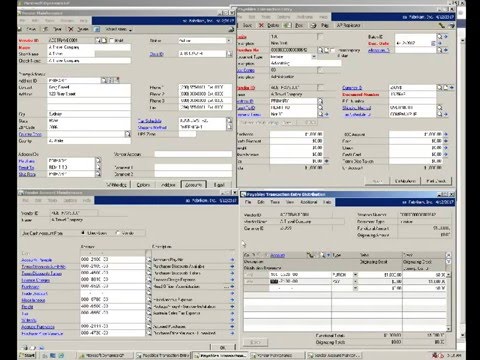This screenshot has height=360, width=480.
Task: Click expansion arrow on Freight account row
Action: point(232,306)
